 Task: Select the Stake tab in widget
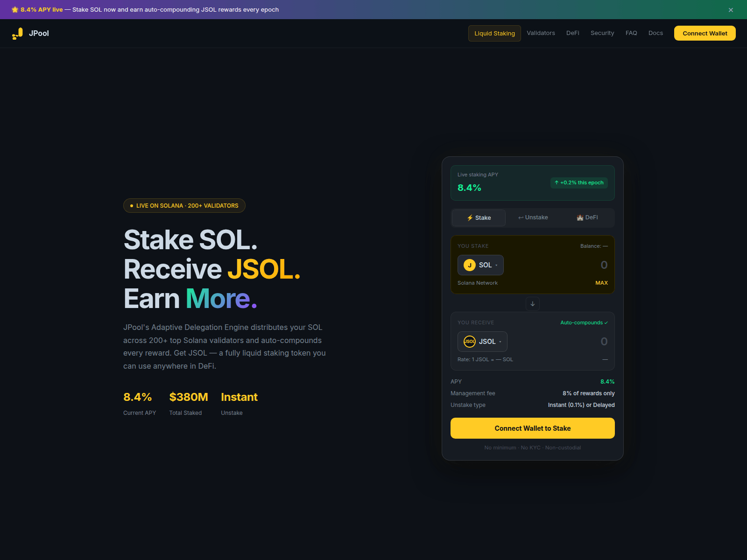pyautogui.click(x=479, y=218)
